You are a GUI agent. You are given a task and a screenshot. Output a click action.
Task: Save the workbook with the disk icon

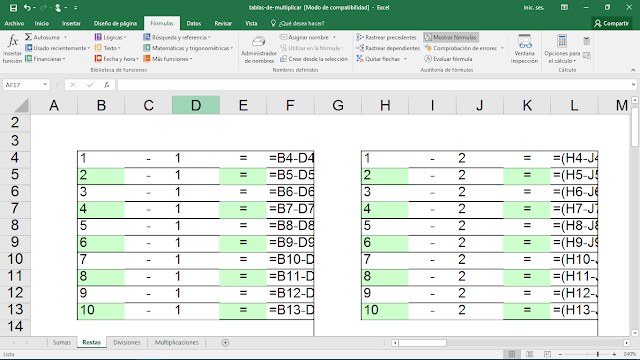[13, 7]
